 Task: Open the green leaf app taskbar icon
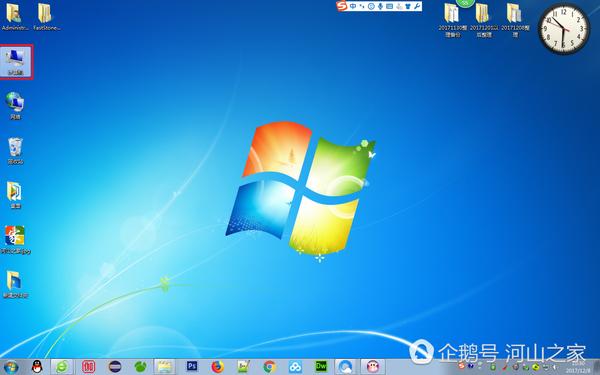140,367
